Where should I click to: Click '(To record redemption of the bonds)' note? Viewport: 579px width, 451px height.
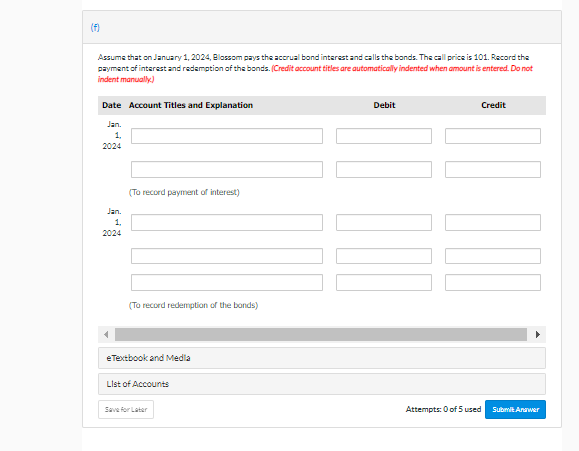[x=193, y=305]
